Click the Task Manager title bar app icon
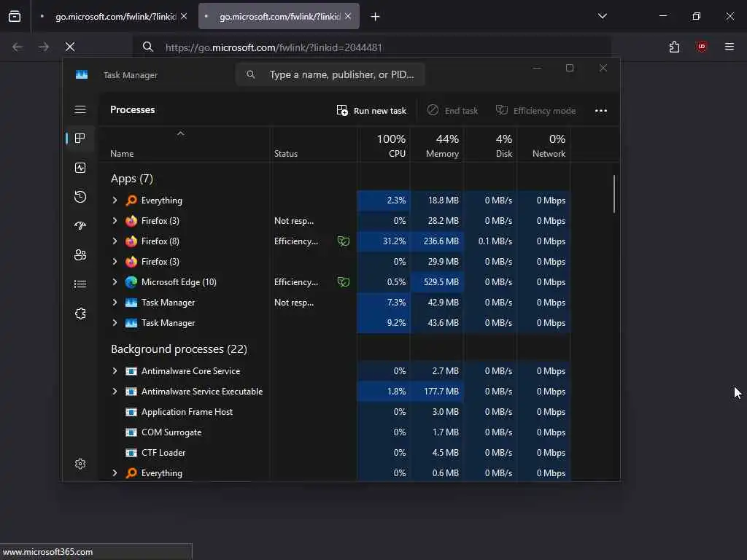The image size is (747, 560). (82, 75)
